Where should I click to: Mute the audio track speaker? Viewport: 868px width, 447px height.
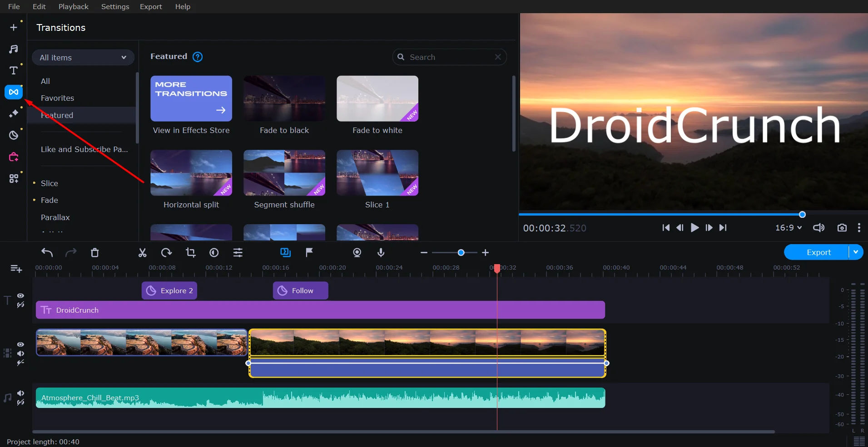[x=20, y=393]
